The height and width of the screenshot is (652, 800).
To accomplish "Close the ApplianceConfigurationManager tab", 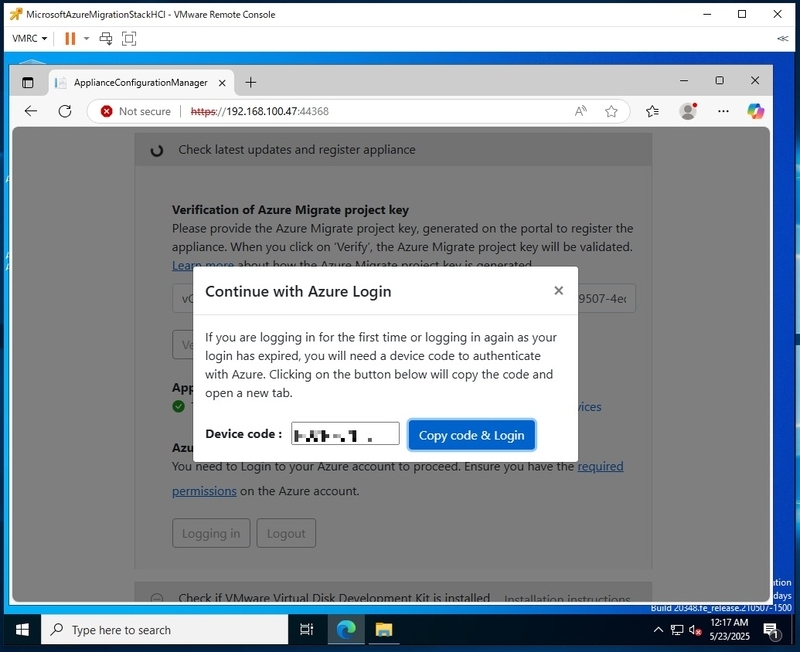I will click(x=222, y=83).
